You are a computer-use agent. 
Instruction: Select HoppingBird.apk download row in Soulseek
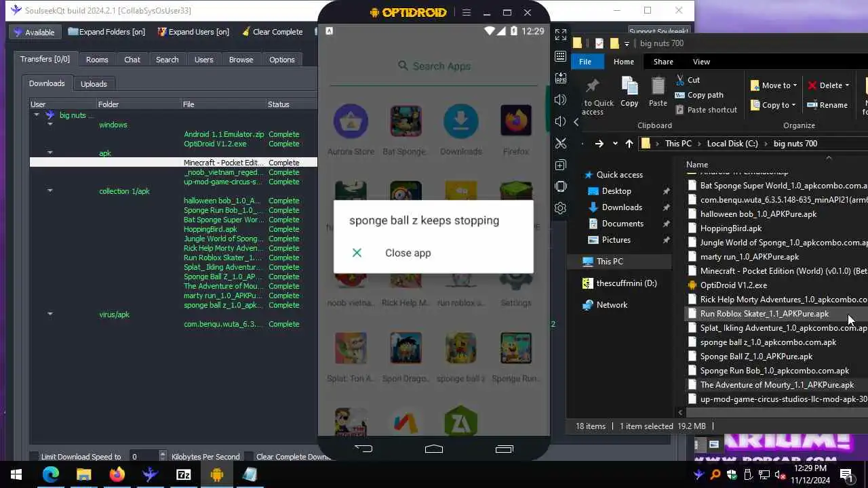pos(174,229)
